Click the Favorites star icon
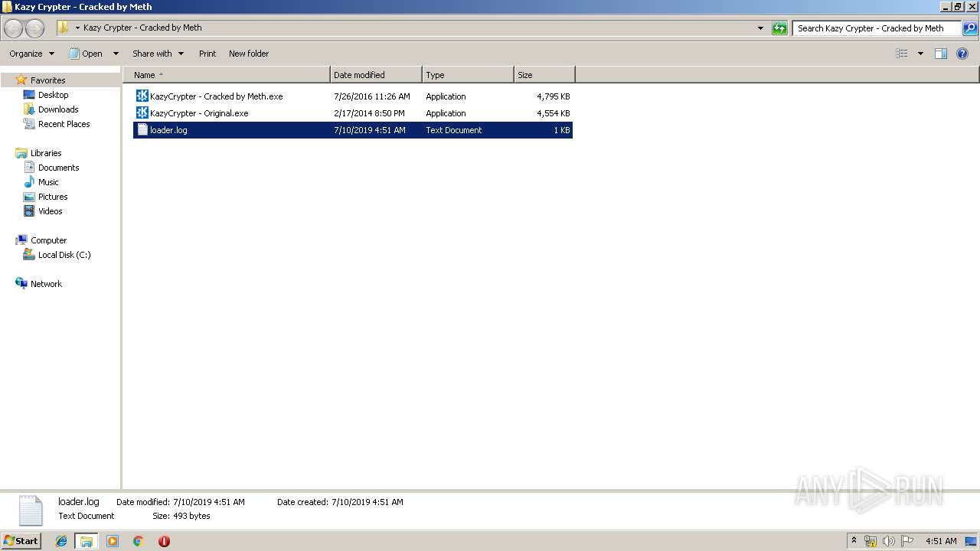980x551 pixels. pyautogui.click(x=21, y=80)
